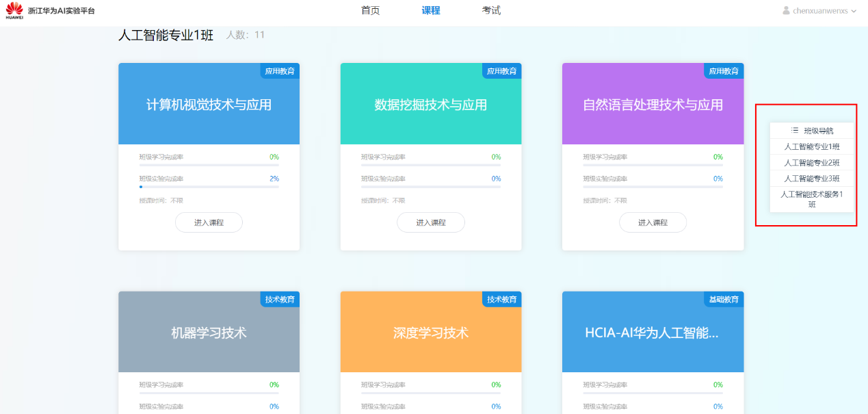Open the 计算机视觉技术与应用 course banner

click(209, 104)
